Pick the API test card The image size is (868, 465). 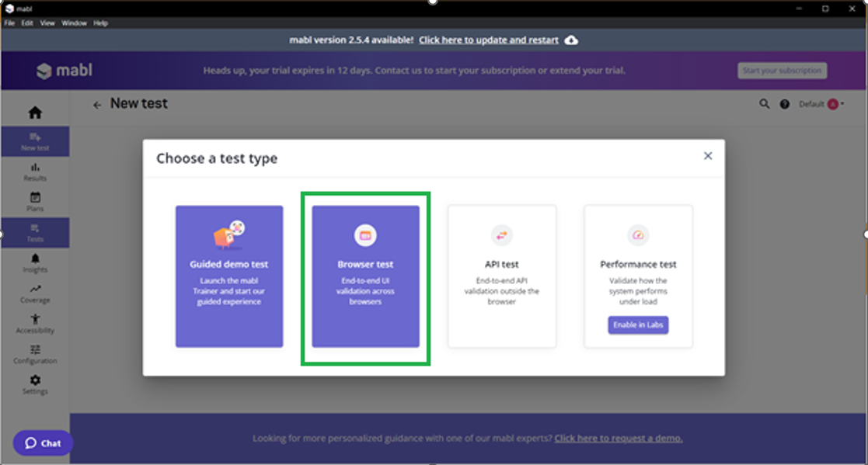tap(501, 276)
